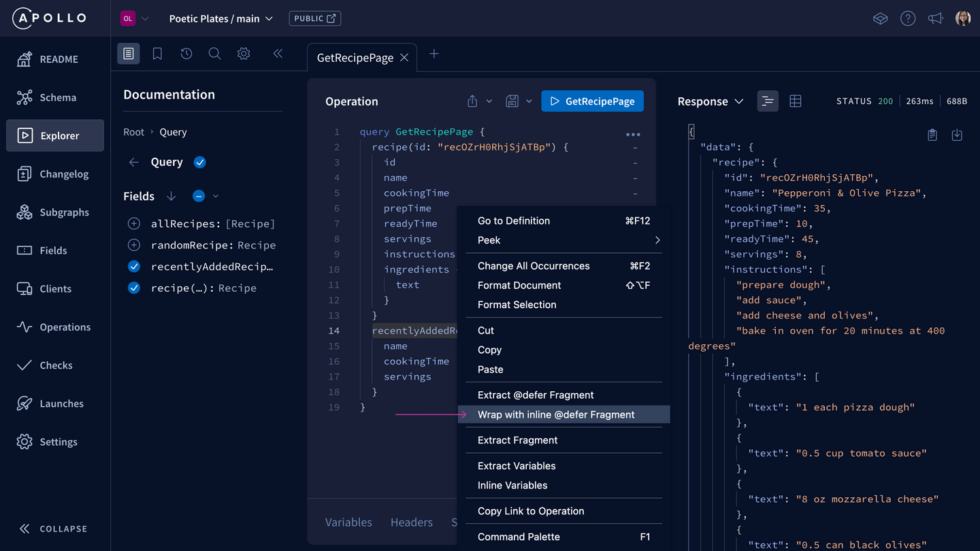Open the PUBLIC variant link
980x551 pixels.
point(314,18)
